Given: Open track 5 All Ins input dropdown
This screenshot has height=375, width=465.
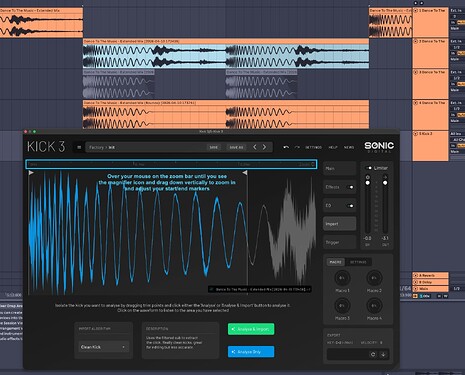Looking at the screenshot, I should (x=457, y=134).
